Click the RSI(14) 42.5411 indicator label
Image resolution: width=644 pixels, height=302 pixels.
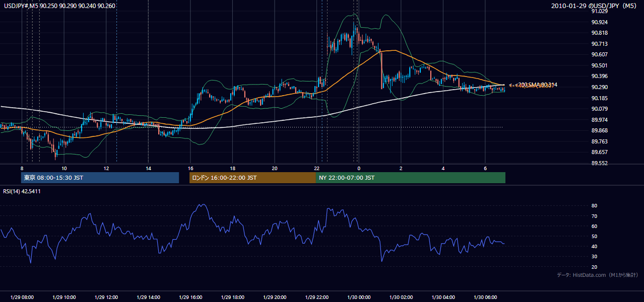tap(22, 191)
